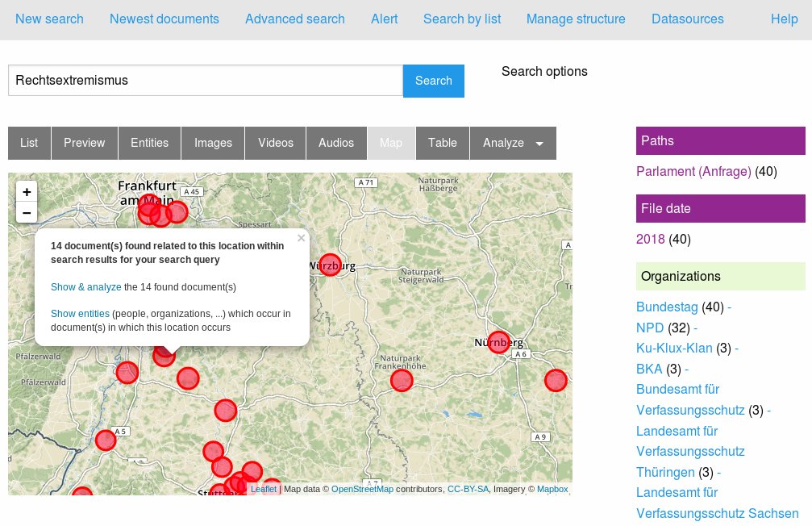Open Manage structure
The height and width of the screenshot is (526, 812).
(576, 19)
